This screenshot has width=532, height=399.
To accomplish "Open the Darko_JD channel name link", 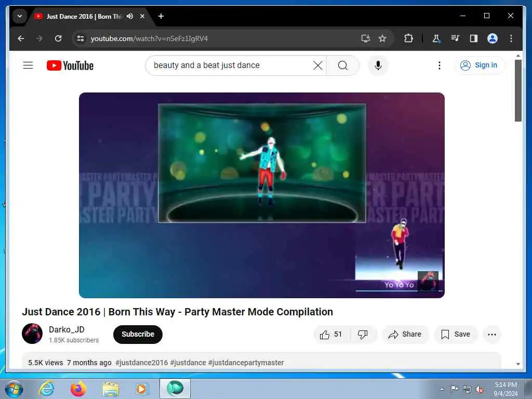I will (66, 329).
